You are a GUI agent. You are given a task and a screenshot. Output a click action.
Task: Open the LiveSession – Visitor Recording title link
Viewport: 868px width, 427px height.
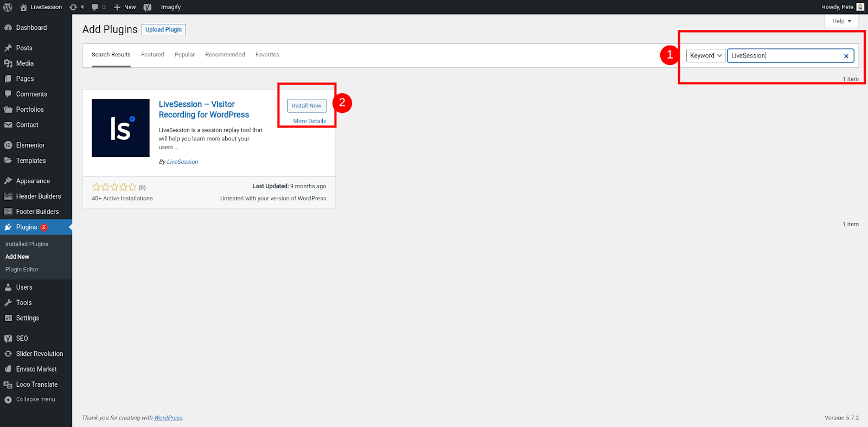pyautogui.click(x=204, y=110)
